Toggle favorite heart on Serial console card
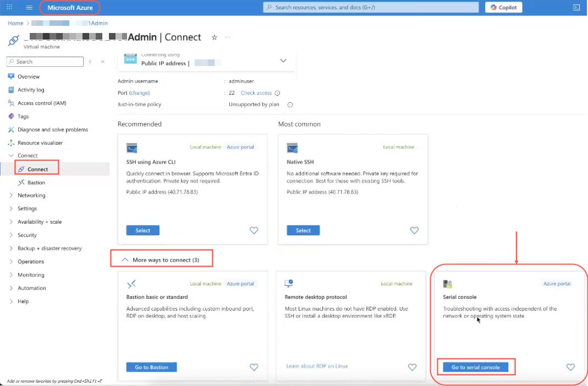This screenshot has width=588, height=386. click(x=570, y=367)
